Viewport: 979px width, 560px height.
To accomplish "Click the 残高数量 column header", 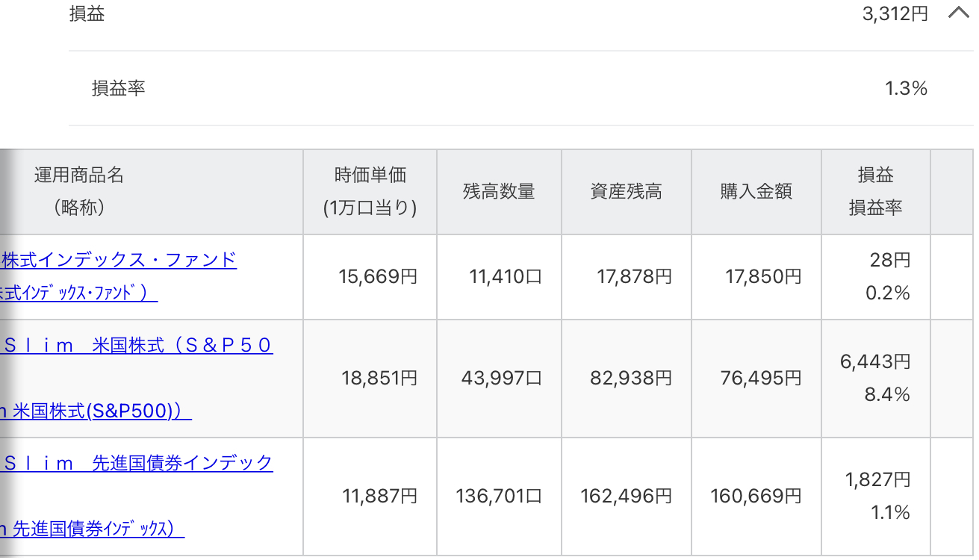I will [x=499, y=191].
